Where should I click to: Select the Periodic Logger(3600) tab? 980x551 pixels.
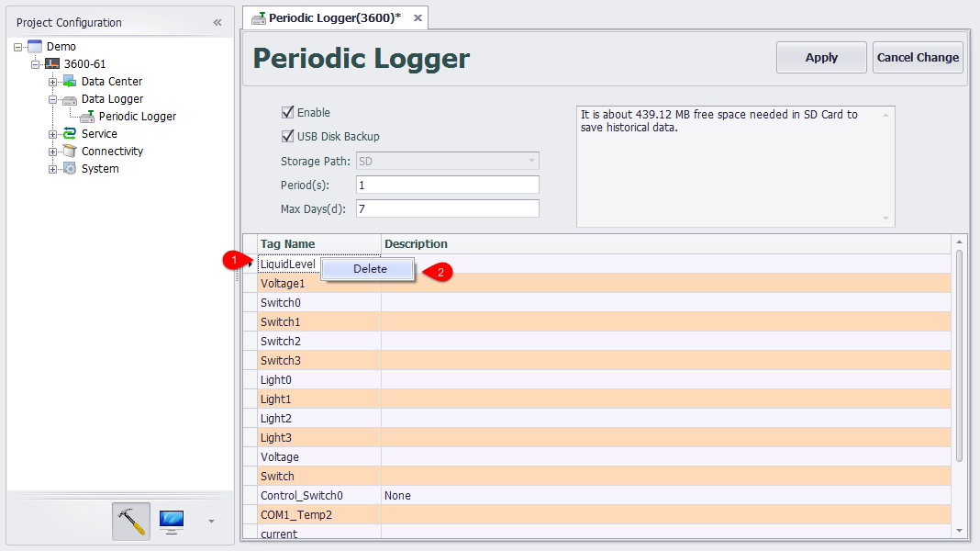334,17
